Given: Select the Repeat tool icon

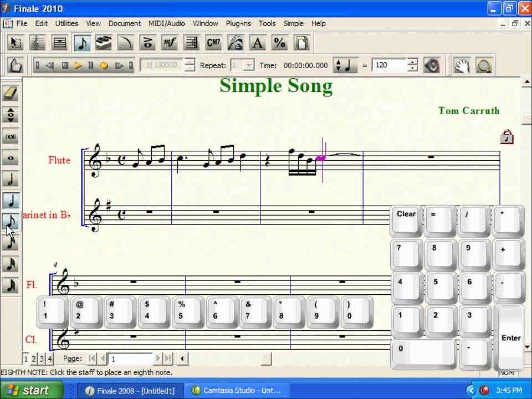Looking at the screenshot, I should point(191,43).
